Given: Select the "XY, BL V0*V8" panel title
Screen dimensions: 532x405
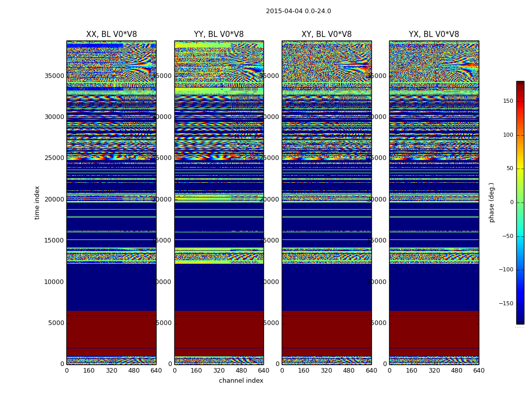Looking at the screenshot, I should 326,34.
